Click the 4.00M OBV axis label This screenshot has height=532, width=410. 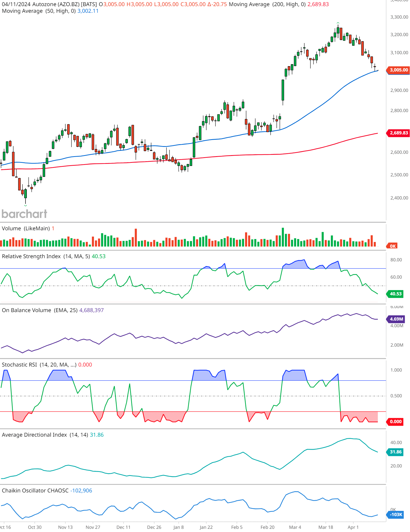[x=397, y=326]
